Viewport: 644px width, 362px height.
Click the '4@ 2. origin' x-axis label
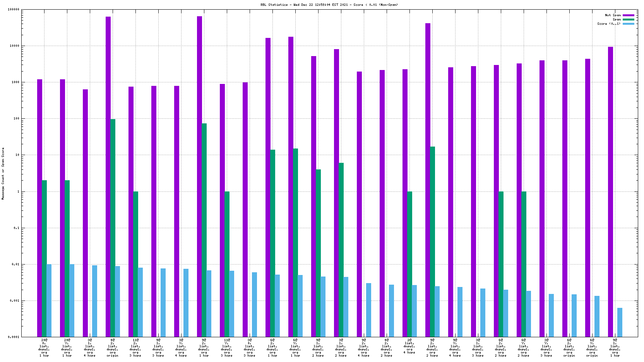pos(113,348)
